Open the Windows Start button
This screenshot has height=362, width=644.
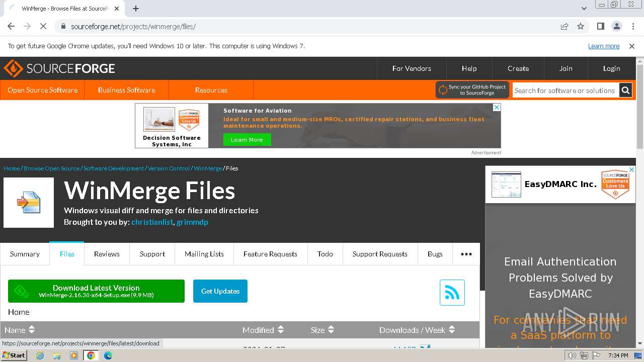pyautogui.click(x=14, y=355)
